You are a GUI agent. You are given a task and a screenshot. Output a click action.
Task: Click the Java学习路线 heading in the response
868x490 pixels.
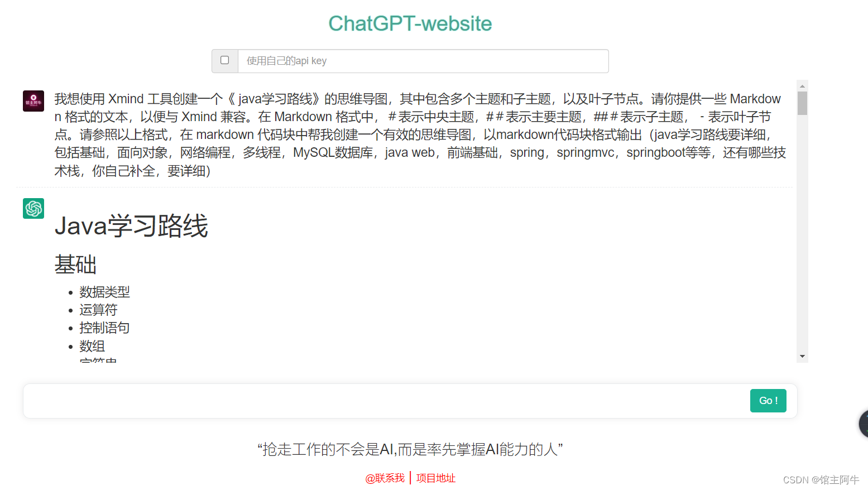click(131, 226)
